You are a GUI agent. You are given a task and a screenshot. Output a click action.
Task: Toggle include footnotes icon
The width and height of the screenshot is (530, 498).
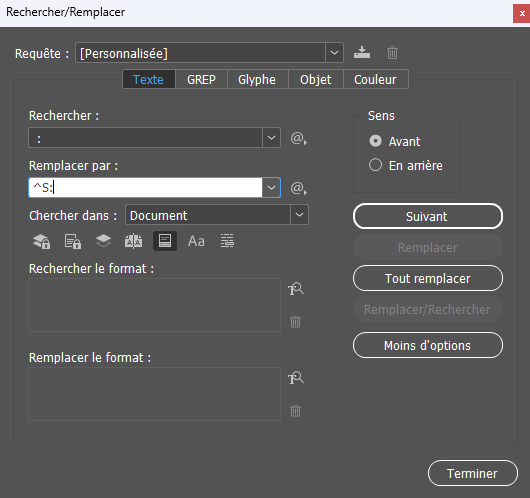165,241
